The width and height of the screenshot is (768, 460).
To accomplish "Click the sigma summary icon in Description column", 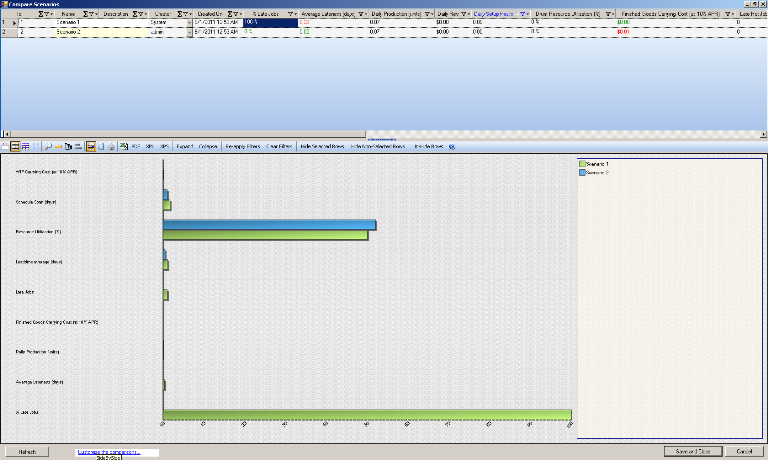I will point(135,14).
